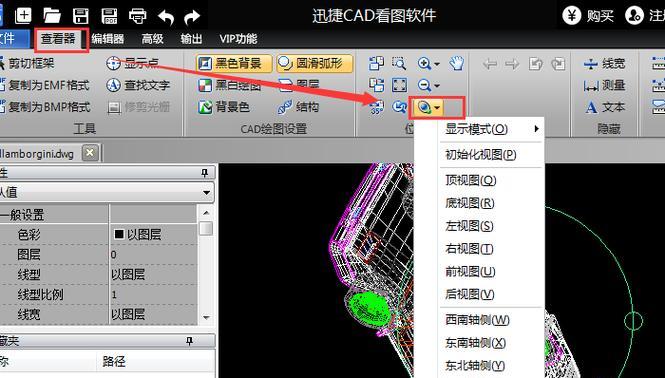Toggle the 黑色背景 black background option

tap(229, 64)
